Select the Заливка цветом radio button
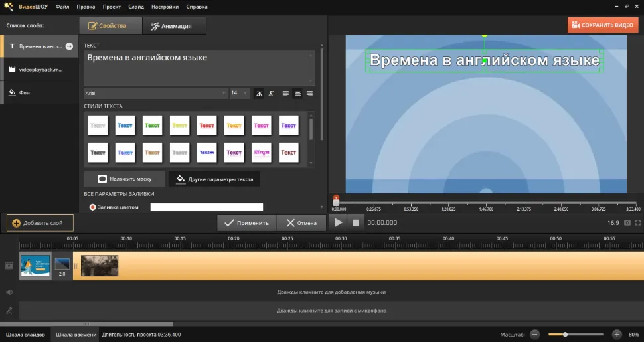This screenshot has height=342, width=644. (x=92, y=207)
